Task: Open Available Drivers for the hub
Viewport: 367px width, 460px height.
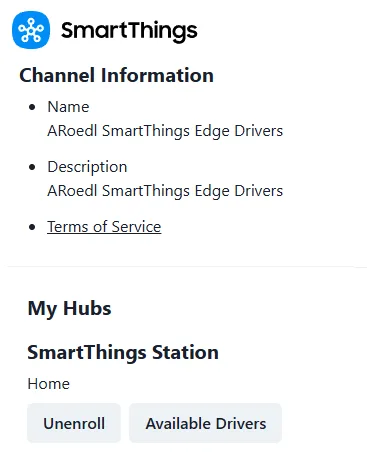Action: pos(206,423)
